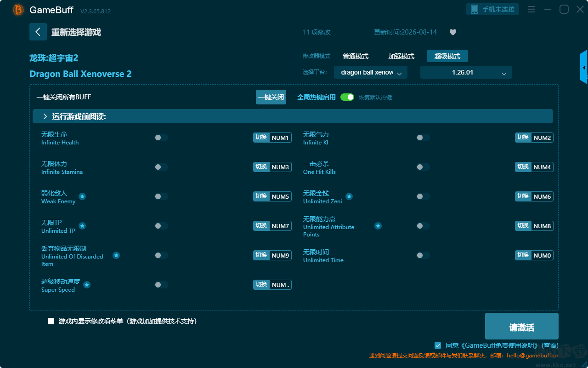Click the NUM5 hotkey switch button
Viewport: 588px width, 368px height.
pyautogui.click(x=272, y=196)
